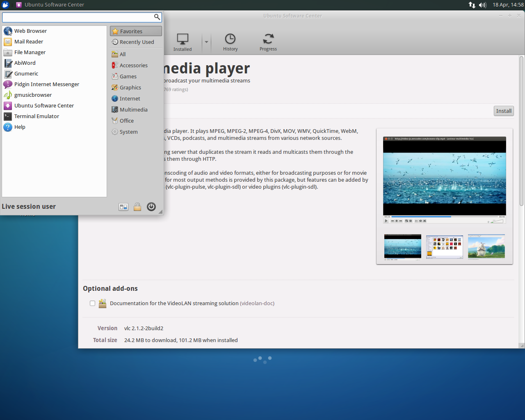Screen dimensions: 525x420
Task: Open the System category
Action: (x=136, y=132)
